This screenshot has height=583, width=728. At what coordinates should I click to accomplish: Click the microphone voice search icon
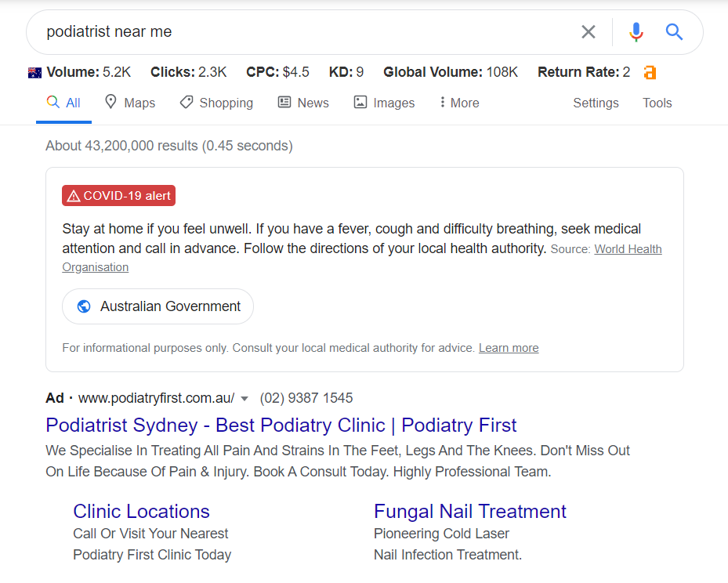(x=636, y=32)
